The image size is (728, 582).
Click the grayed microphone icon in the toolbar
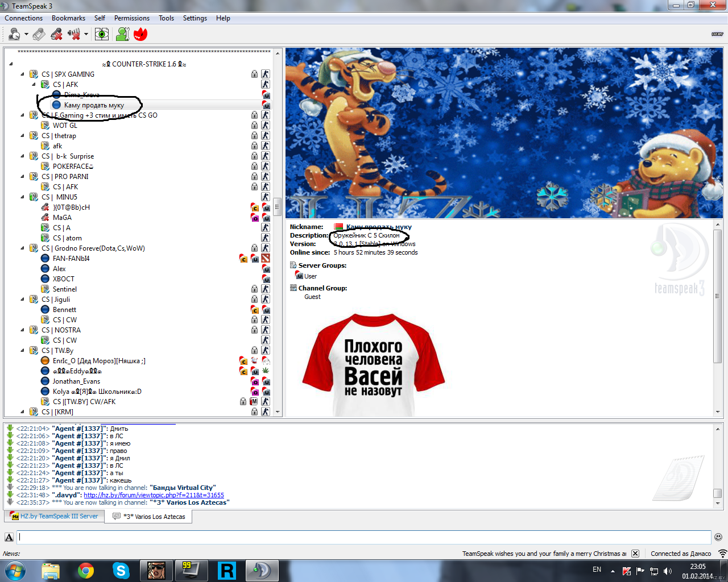pyautogui.click(x=39, y=34)
